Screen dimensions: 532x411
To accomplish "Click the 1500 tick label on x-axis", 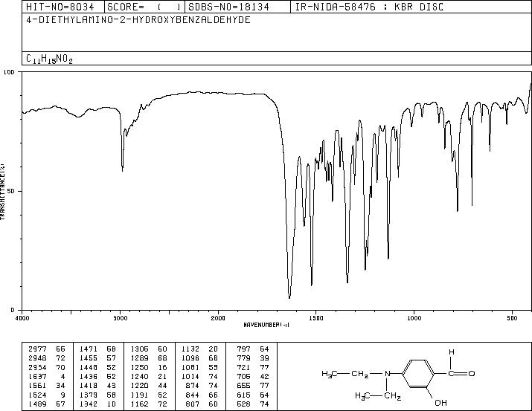I will 316,318.
